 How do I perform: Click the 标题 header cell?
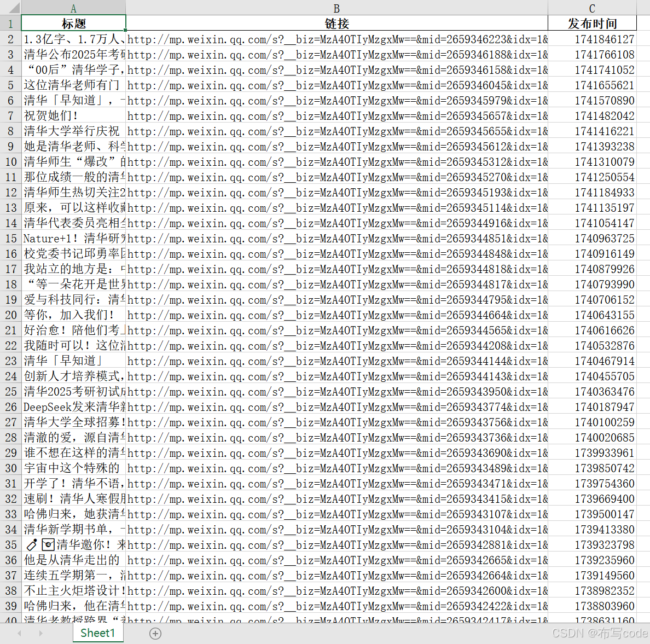tap(73, 23)
